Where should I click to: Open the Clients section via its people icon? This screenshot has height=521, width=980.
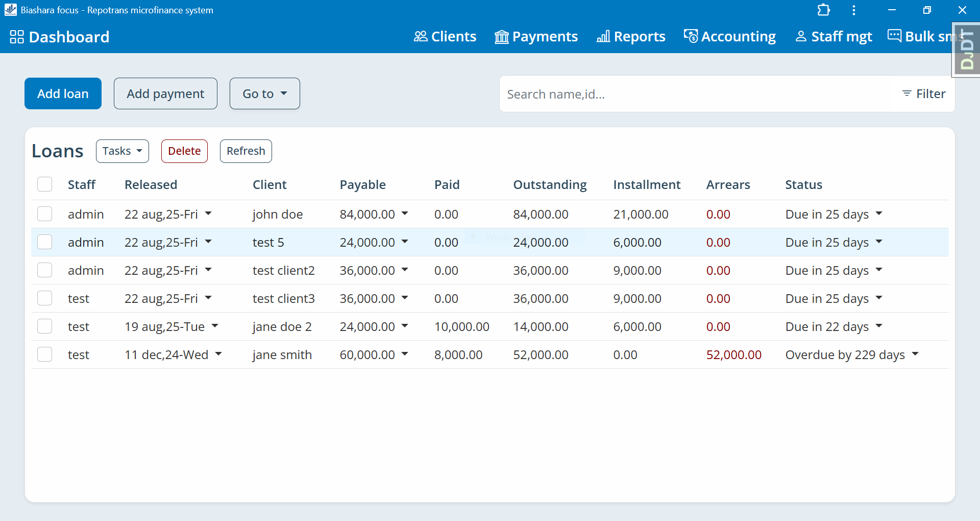420,36
